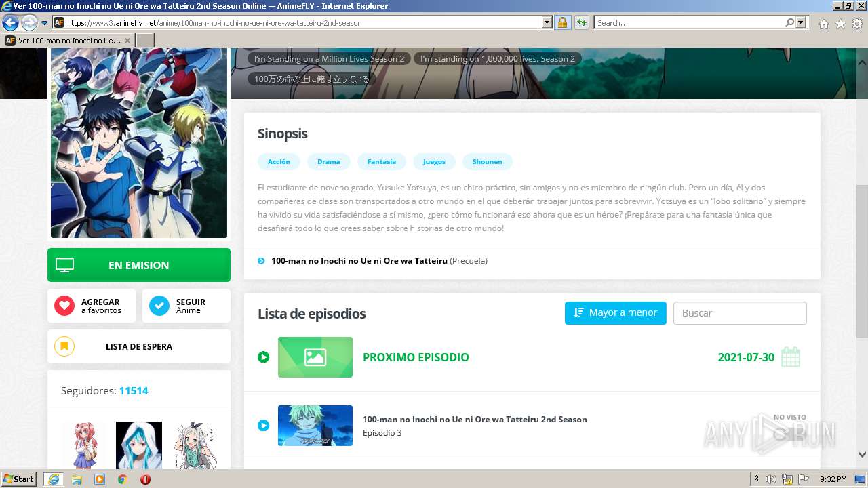The image size is (868, 488).
Task: Click the I'm standing on 1,000,000 lives. Season 2 tag
Action: click(x=497, y=59)
